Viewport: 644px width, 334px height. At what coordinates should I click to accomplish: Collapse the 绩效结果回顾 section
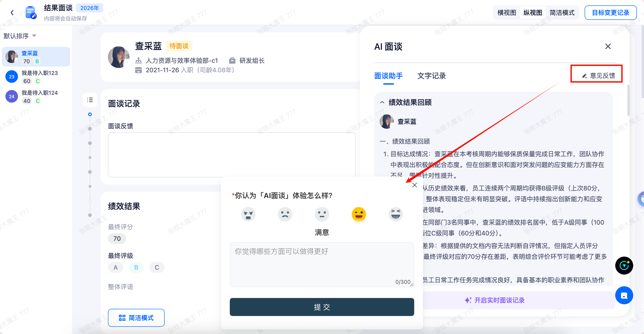tap(382, 102)
